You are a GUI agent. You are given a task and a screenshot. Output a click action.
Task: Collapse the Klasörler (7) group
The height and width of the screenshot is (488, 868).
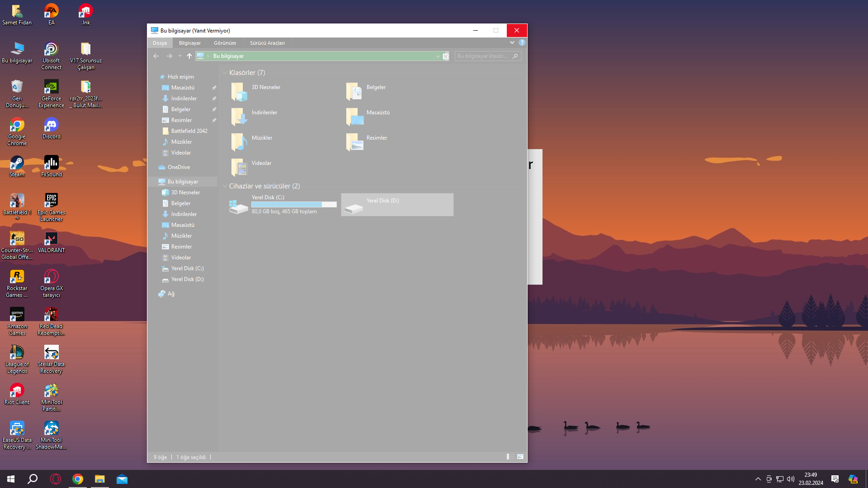pyautogui.click(x=225, y=73)
